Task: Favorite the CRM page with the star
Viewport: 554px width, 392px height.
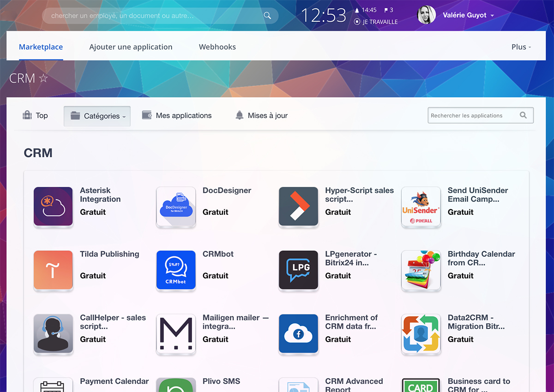Action: click(43, 78)
